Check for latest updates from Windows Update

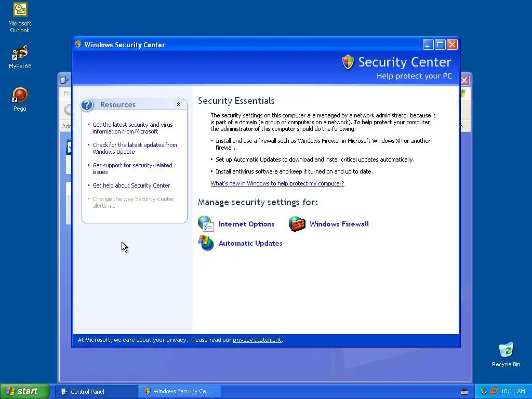tap(135, 148)
